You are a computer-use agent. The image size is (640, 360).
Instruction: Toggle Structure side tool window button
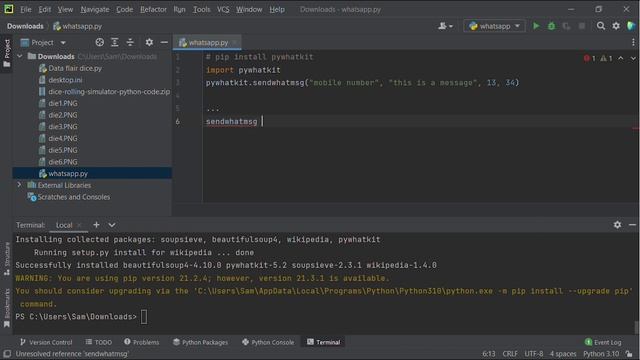7,259
